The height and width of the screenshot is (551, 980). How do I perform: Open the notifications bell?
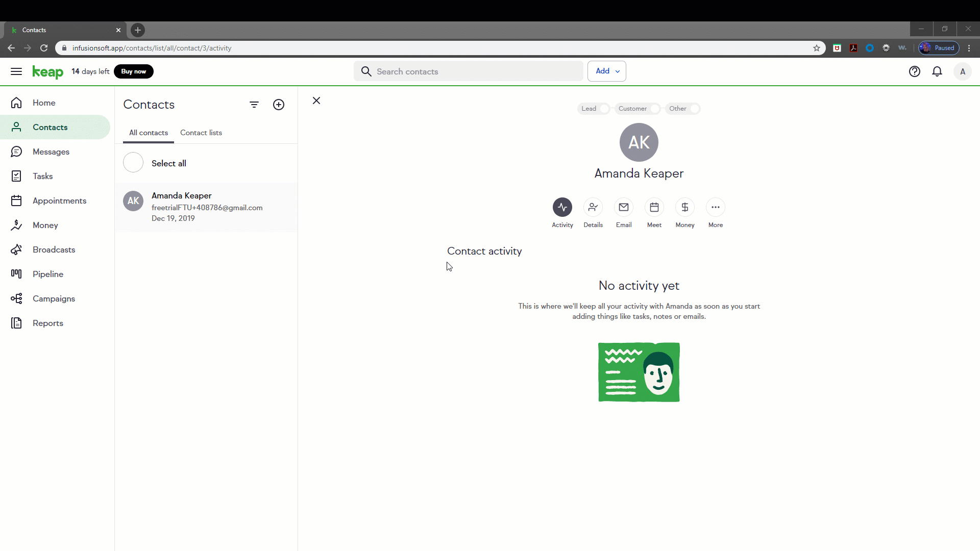point(937,71)
